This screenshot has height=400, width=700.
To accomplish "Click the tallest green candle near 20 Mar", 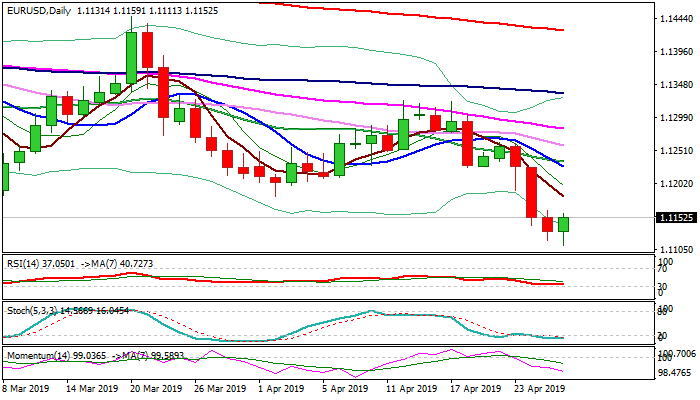I will point(131,56).
